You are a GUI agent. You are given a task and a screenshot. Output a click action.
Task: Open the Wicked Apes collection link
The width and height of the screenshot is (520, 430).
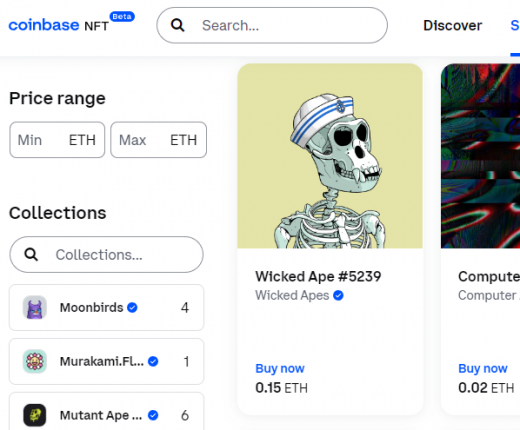coord(292,295)
